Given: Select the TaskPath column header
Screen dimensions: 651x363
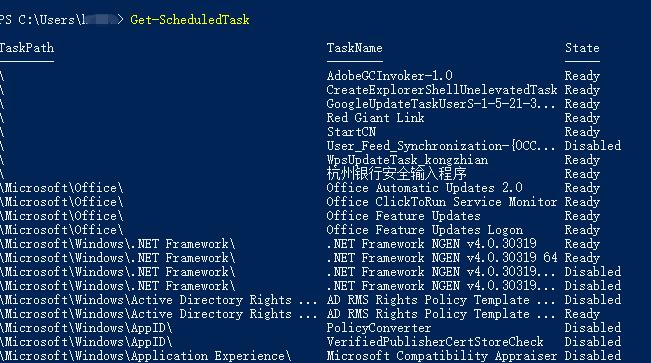Looking at the screenshot, I should (27, 48).
